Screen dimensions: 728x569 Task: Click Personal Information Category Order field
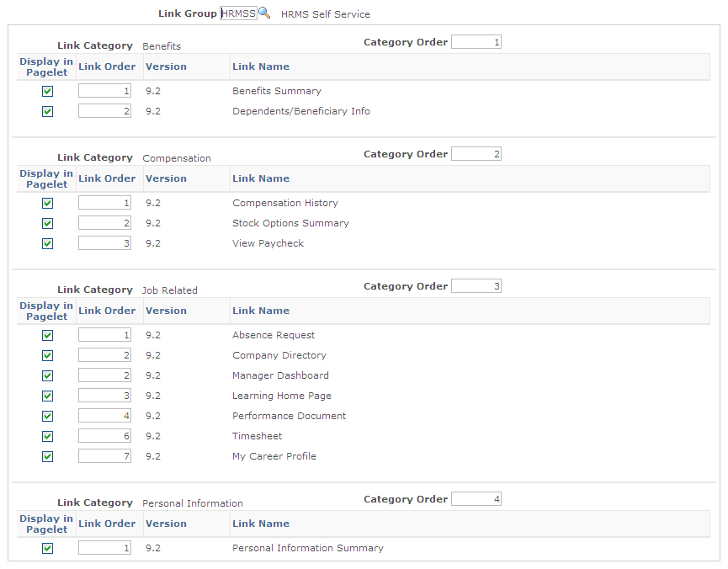pyautogui.click(x=476, y=497)
